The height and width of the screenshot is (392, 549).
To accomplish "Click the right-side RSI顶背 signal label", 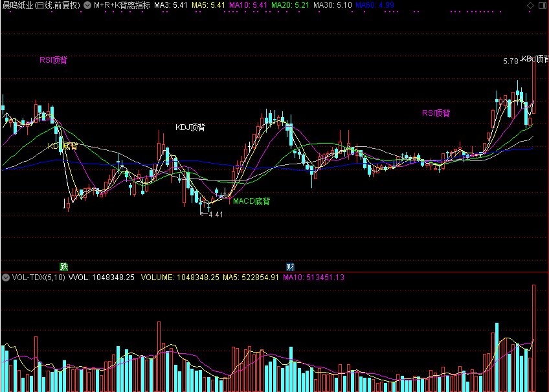I will click(x=436, y=113).
